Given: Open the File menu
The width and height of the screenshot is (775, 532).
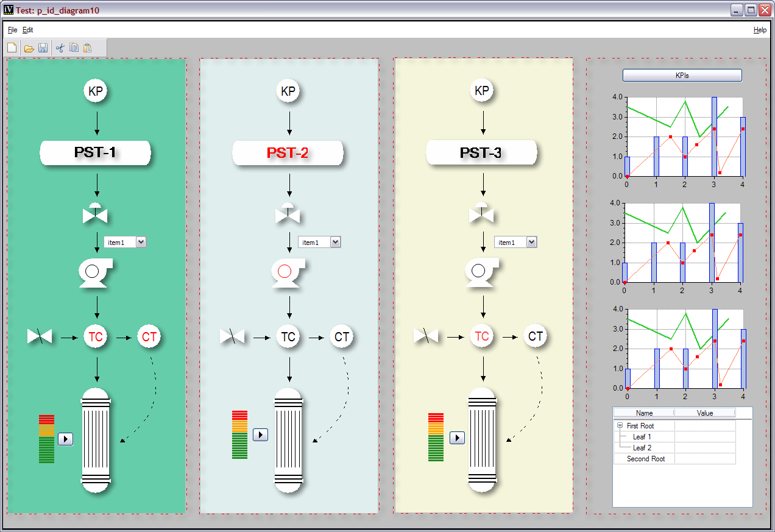Looking at the screenshot, I should [12, 30].
